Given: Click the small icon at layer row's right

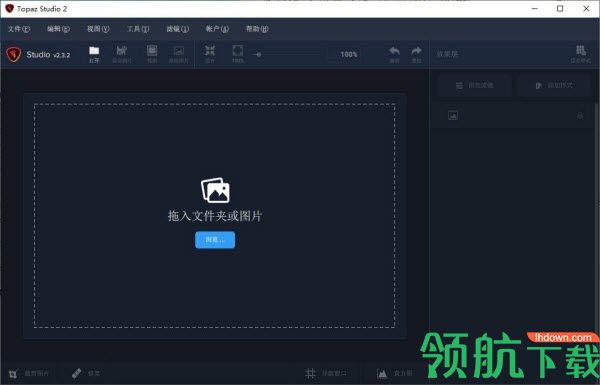Looking at the screenshot, I should tap(580, 115).
